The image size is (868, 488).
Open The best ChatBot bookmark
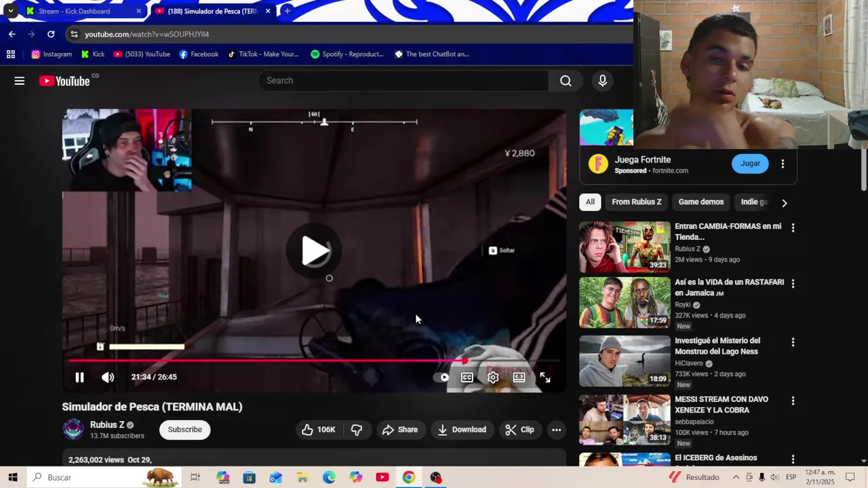tap(432, 54)
